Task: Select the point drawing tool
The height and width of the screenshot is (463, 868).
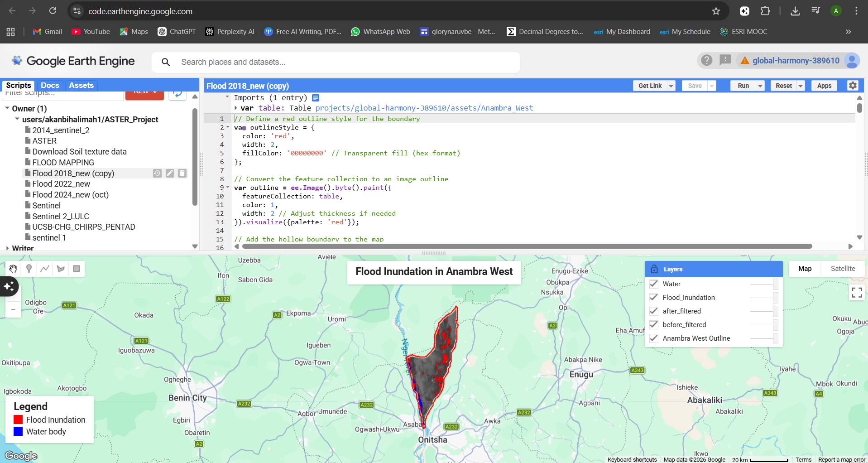Action: coord(29,269)
